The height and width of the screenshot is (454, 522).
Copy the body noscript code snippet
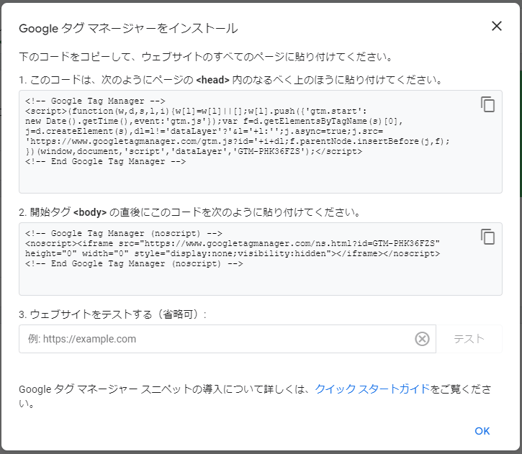tap(488, 237)
